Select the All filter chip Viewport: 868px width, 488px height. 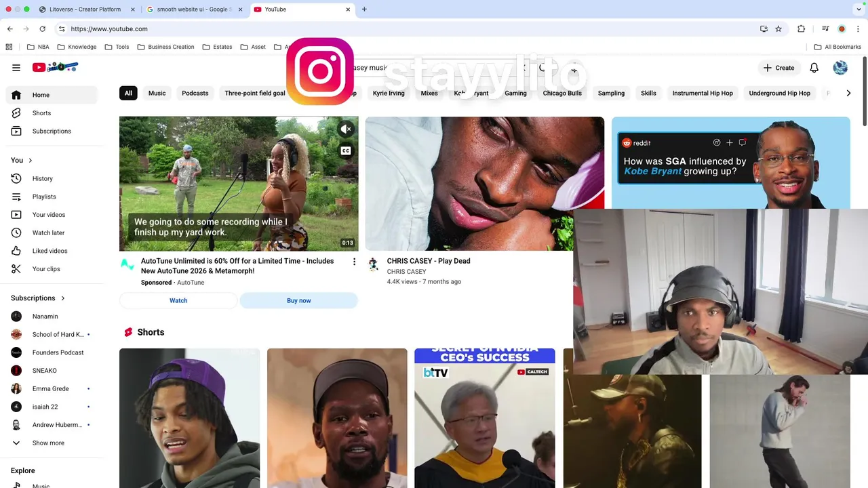(x=128, y=93)
